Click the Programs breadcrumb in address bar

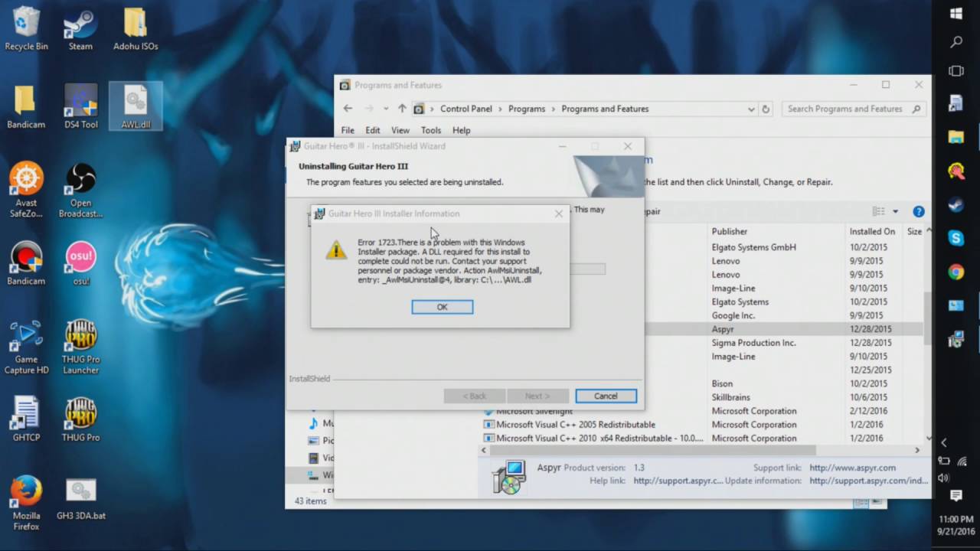coord(527,109)
